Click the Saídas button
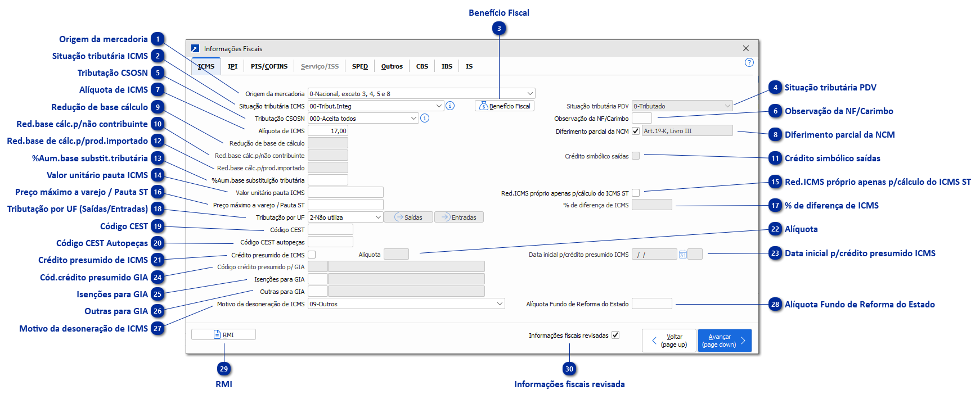 point(408,217)
